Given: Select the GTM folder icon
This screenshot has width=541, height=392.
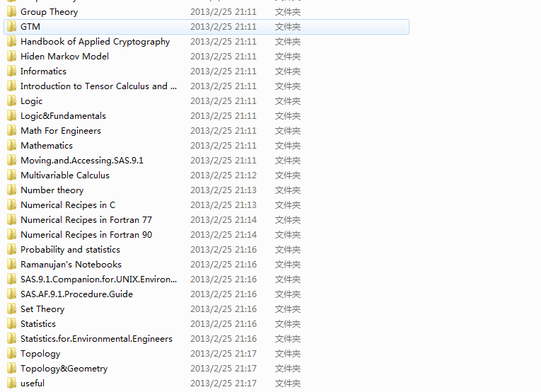Looking at the screenshot, I should tap(11, 27).
